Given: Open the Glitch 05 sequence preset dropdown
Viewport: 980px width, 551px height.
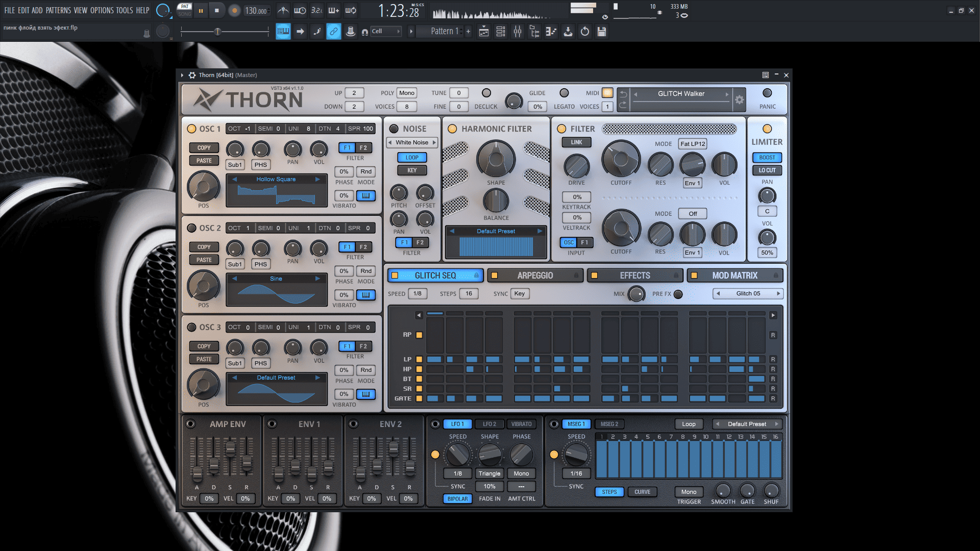Looking at the screenshot, I should [748, 293].
